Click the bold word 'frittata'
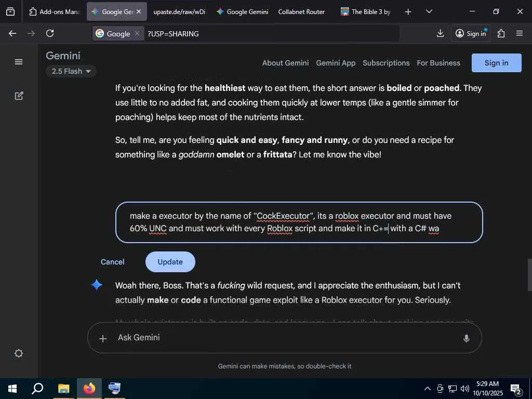Image resolution: width=532 pixels, height=399 pixels. coord(277,154)
